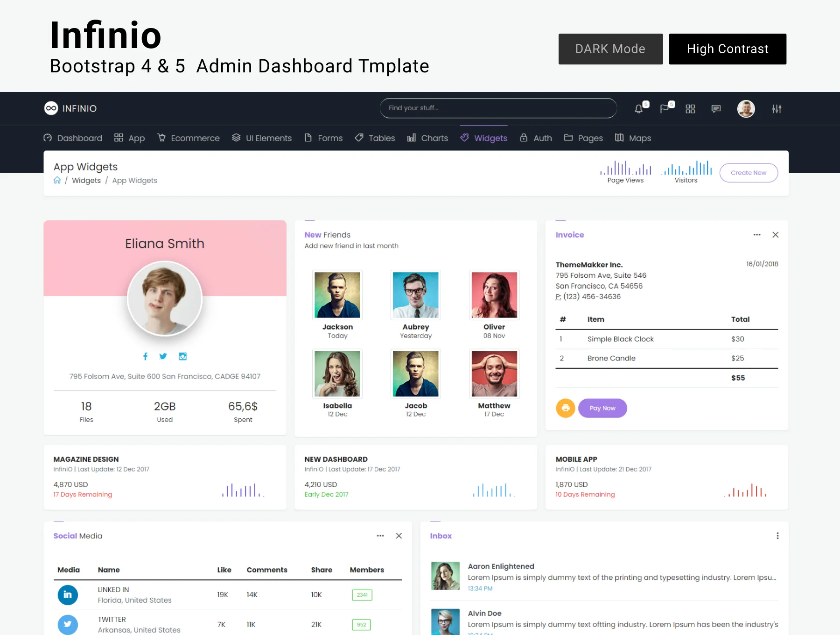Open Aubrey's friend photo

416,295
